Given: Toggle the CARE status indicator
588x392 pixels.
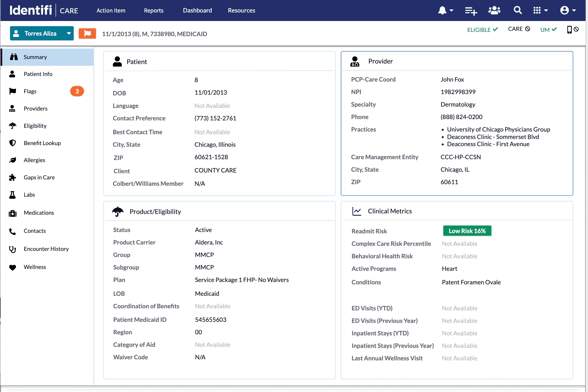Looking at the screenshot, I should click(x=519, y=29).
